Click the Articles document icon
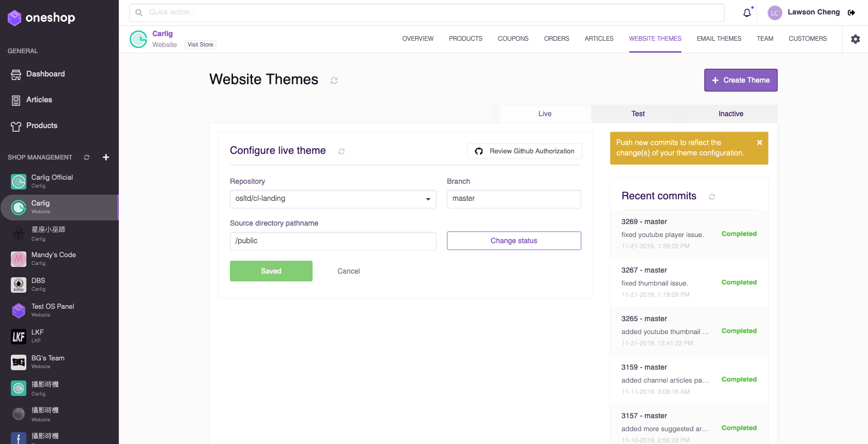Image resolution: width=868 pixels, height=444 pixels. tap(16, 100)
